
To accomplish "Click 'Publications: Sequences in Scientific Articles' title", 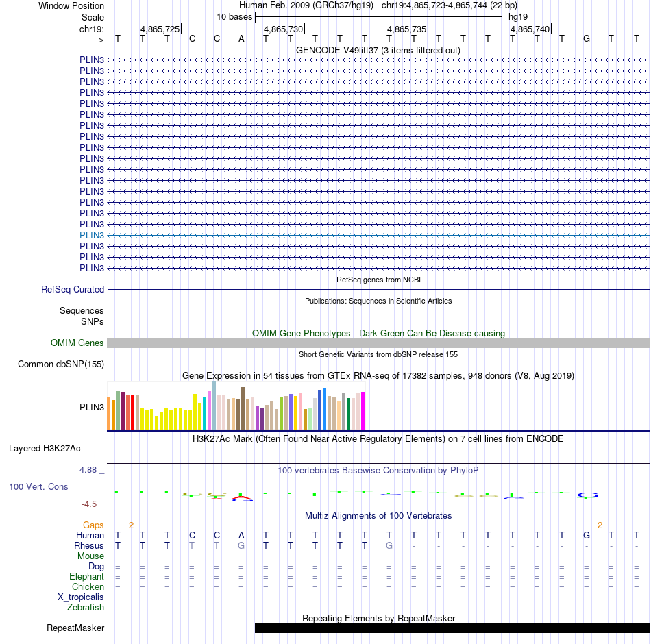I will (x=378, y=301).
